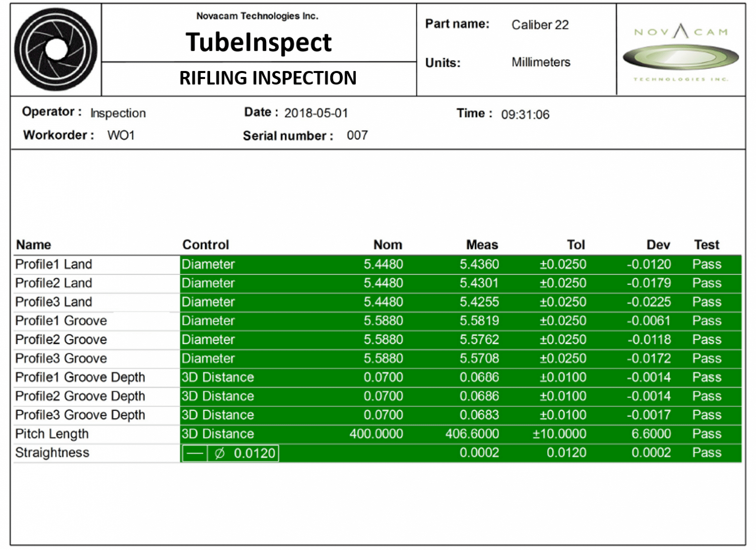The width and height of the screenshot is (756, 550).
Task: Click the TECHNOLOGIES INC text under logo
Action: coord(680,79)
